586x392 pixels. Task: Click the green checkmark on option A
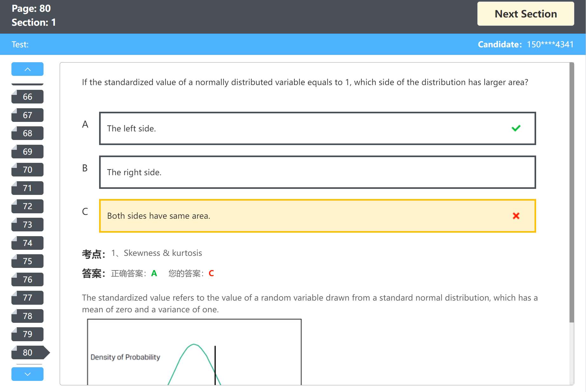(516, 128)
